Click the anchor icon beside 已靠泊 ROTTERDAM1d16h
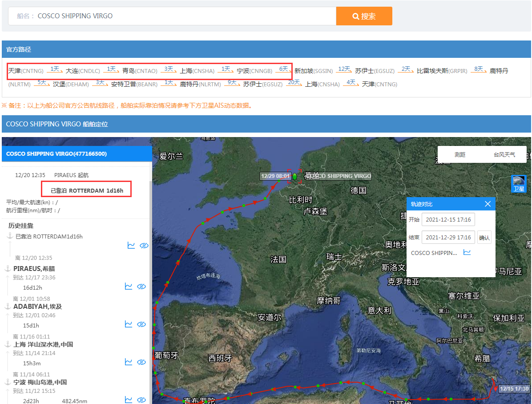This screenshot has width=532, height=404. (x=10, y=236)
